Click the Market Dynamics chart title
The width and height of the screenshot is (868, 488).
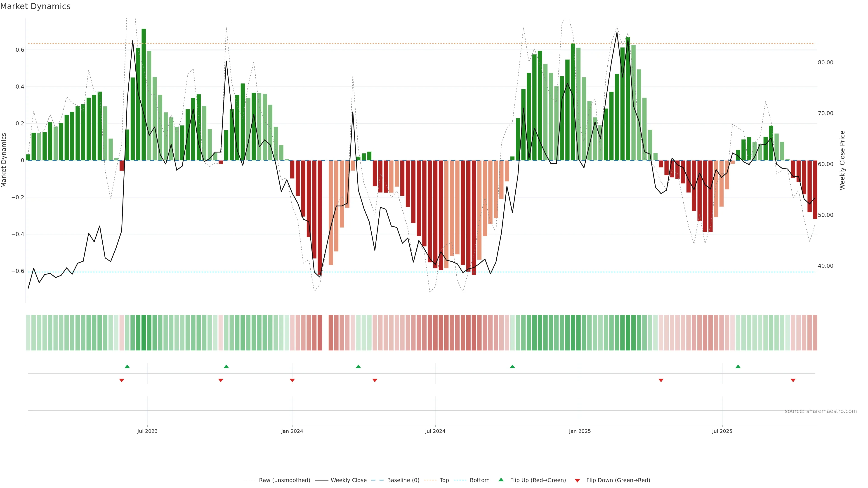(x=35, y=6)
